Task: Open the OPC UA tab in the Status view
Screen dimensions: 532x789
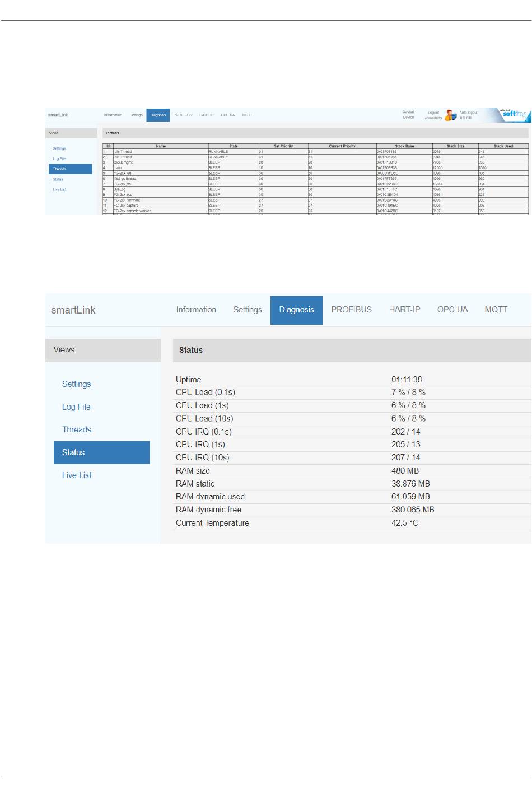Action: pos(452,310)
